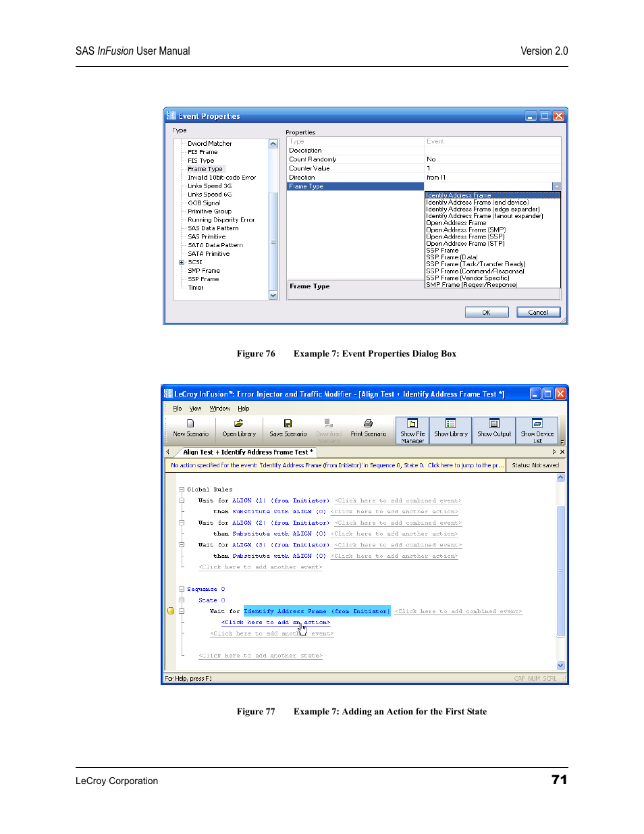Select Open Address Frame (SMP) option
Image resolution: width=644 pixels, height=834 pixels.
point(466,230)
